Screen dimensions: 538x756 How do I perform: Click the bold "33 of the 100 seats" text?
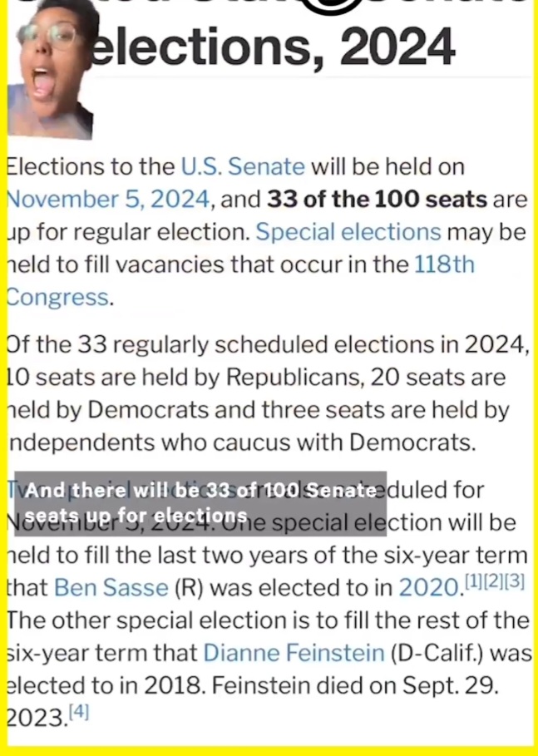(376, 200)
